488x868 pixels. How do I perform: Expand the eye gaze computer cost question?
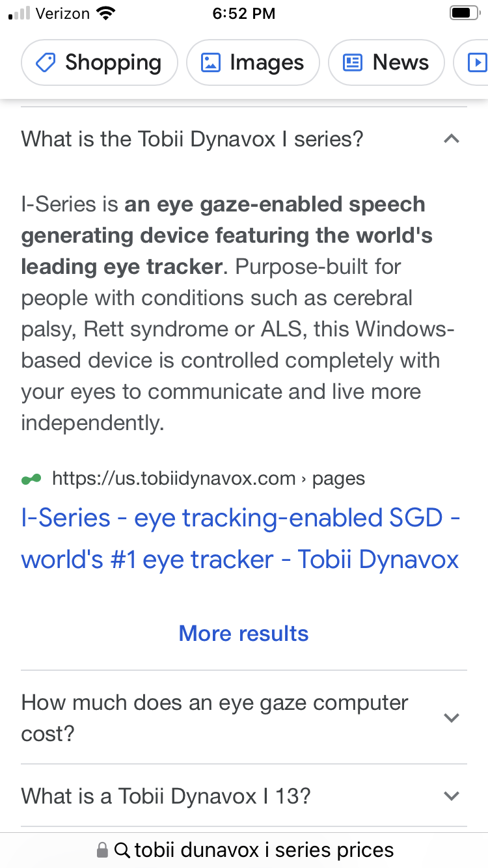(451, 718)
